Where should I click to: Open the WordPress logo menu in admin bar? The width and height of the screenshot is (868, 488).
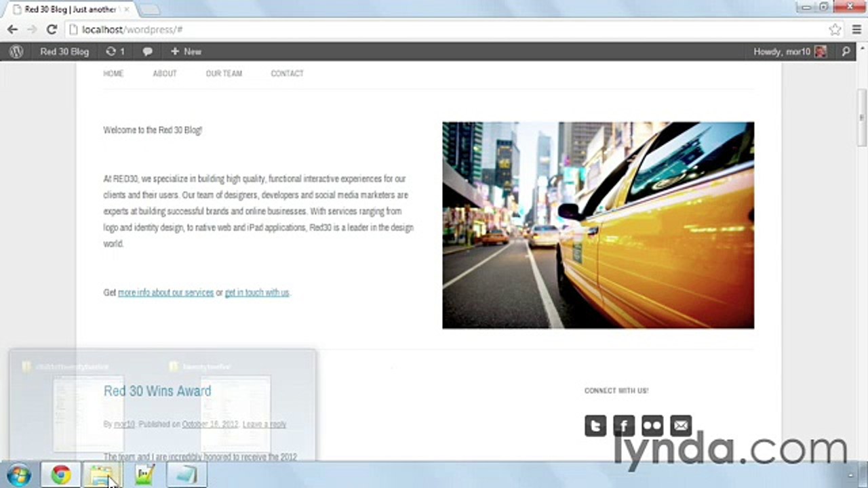point(16,52)
